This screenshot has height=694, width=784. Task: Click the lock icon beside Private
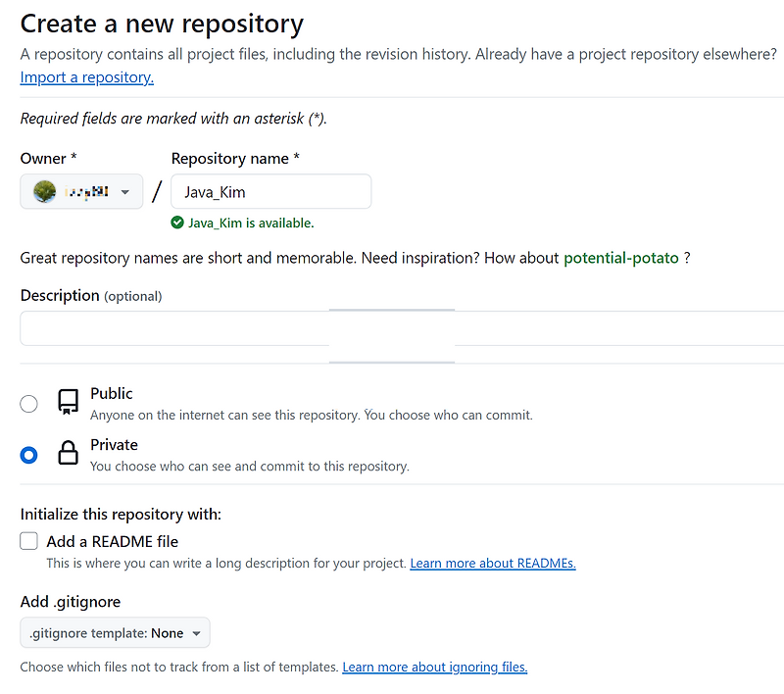point(67,453)
